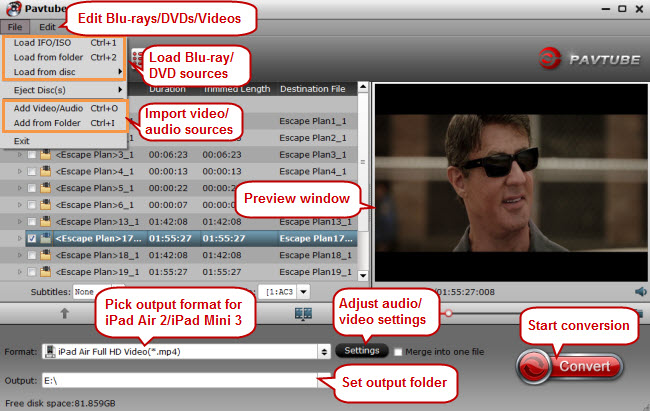Expand the Escape Plan>17 row triangle
The height and width of the screenshot is (411, 650).
19,238
